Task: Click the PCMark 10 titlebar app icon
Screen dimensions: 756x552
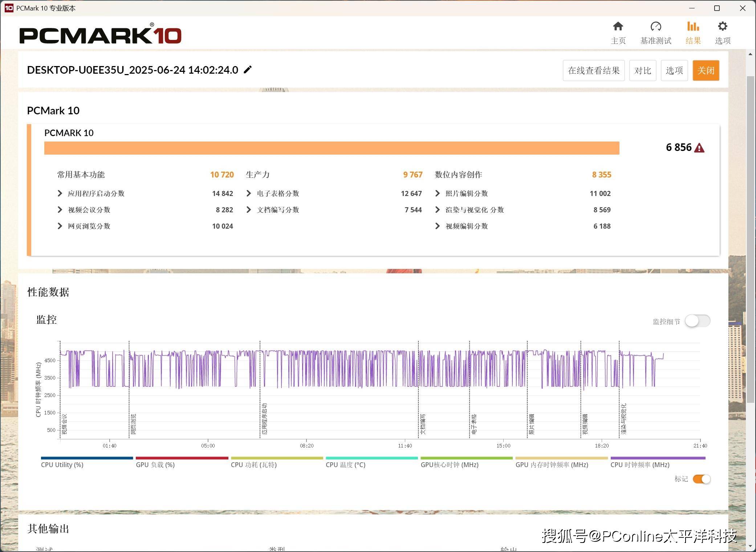Action: [x=8, y=8]
